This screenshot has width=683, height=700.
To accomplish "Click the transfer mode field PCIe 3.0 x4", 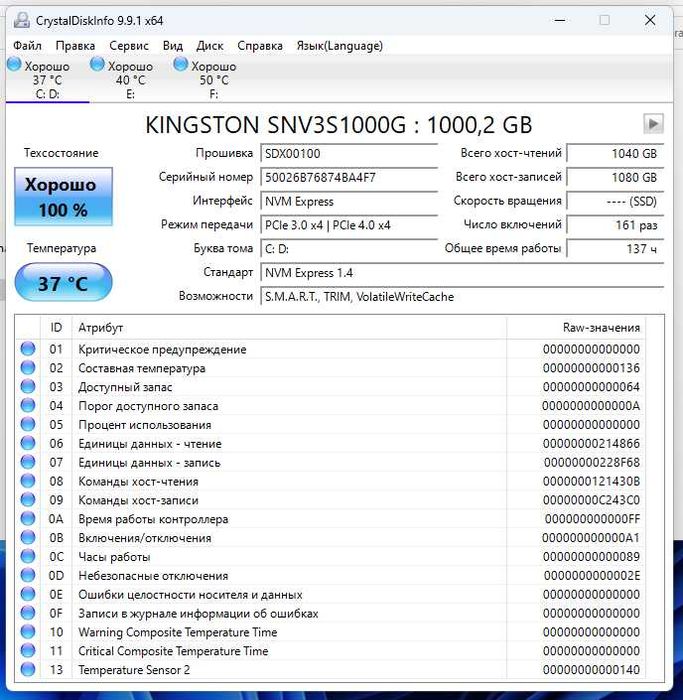I will point(349,225).
